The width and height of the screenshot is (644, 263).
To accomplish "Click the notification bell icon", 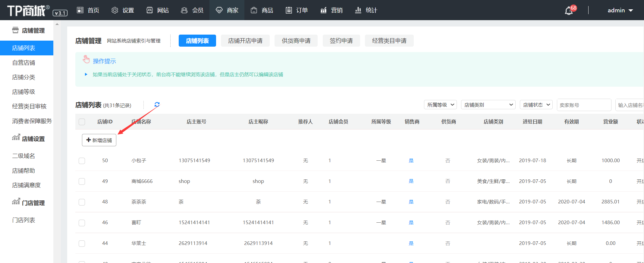I will click(x=569, y=11).
